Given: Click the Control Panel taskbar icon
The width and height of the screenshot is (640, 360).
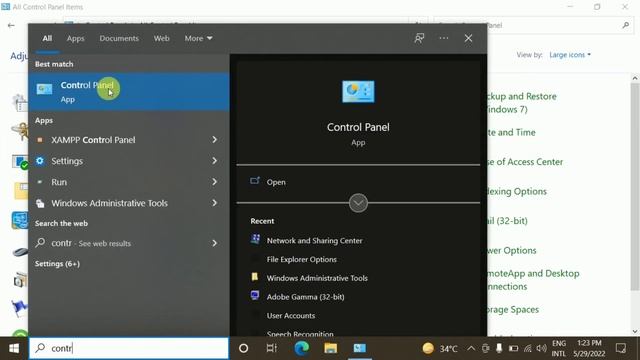Looking at the screenshot, I should point(360,348).
